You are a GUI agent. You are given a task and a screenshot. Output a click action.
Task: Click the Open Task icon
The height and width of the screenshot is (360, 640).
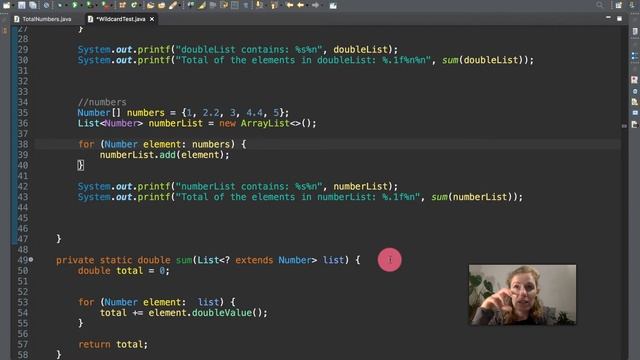(x=161, y=5)
